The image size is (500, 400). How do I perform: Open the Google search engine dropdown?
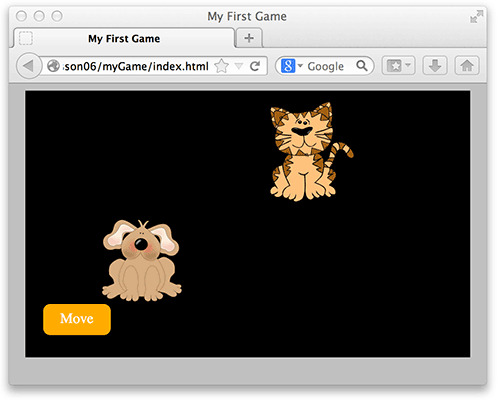292,66
